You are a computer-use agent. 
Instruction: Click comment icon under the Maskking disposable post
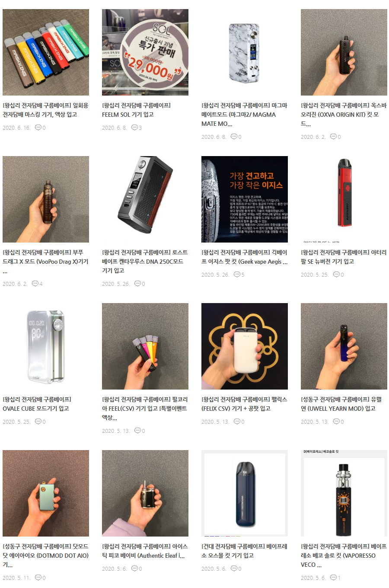pyautogui.click(x=38, y=128)
